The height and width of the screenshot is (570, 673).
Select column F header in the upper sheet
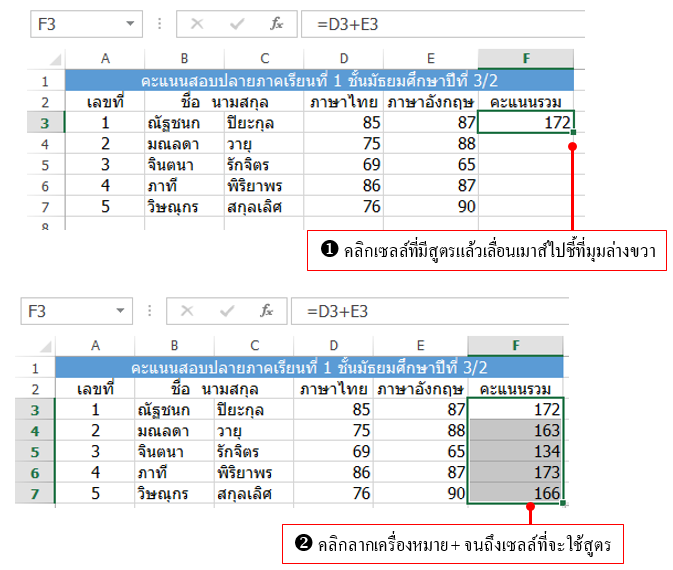pos(526,59)
